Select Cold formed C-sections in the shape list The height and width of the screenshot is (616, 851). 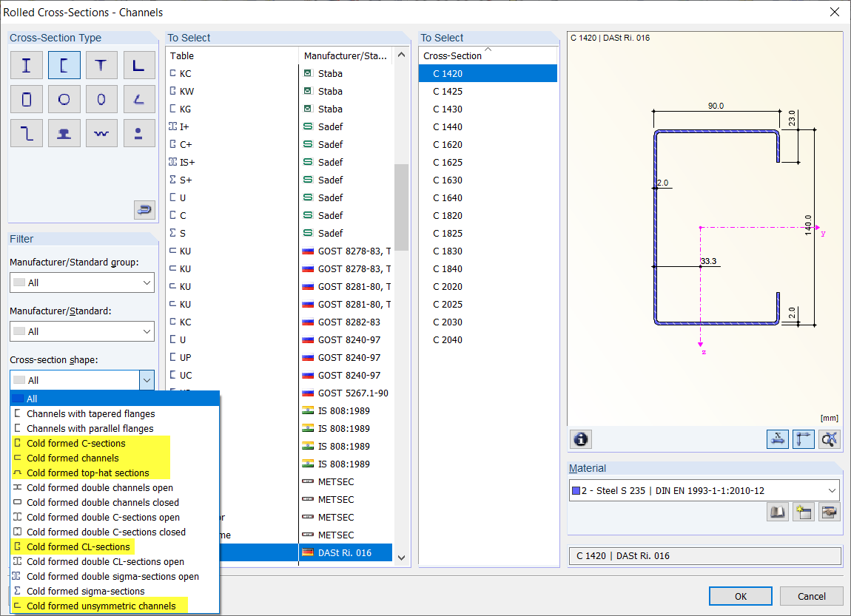74,443
